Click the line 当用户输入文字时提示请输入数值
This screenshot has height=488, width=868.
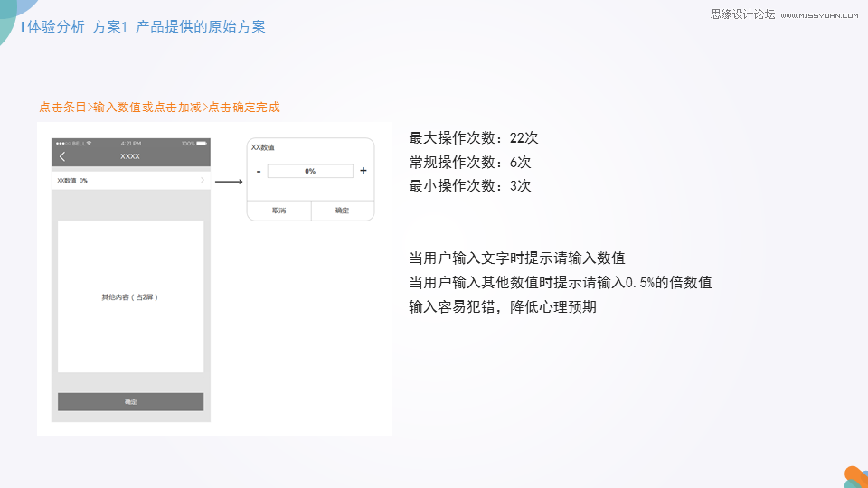(x=517, y=258)
